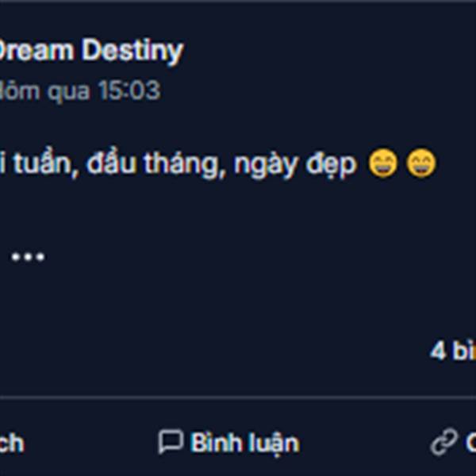This screenshot has width=476, height=476.
Task: Click the words đầu tháng in post text
Action: pos(156,164)
